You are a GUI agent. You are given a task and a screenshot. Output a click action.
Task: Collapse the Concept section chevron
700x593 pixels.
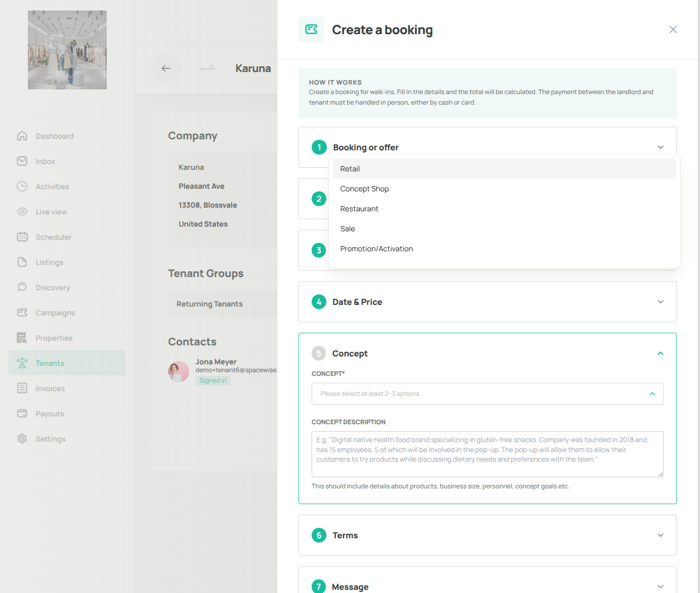click(661, 353)
